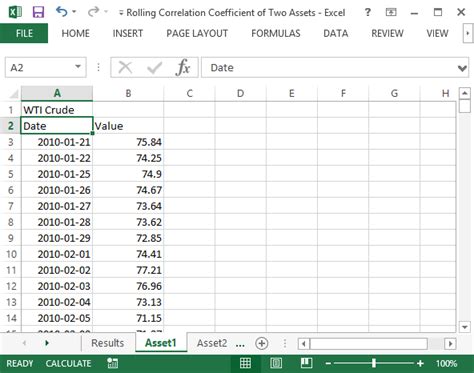The image size is (474, 373).
Task: Switch to Normal view icon
Action: tap(245, 363)
